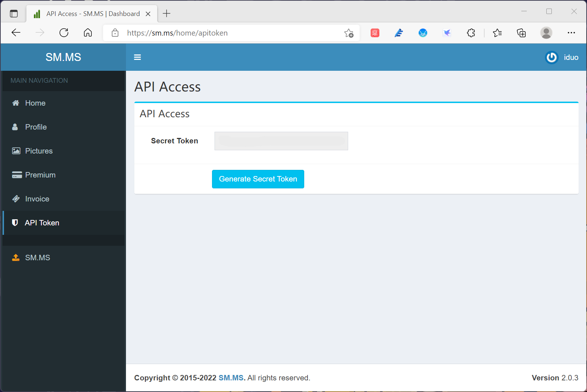Open the SM.MS upload link in sidebar
The height and width of the screenshot is (392, 587).
[64, 258]
